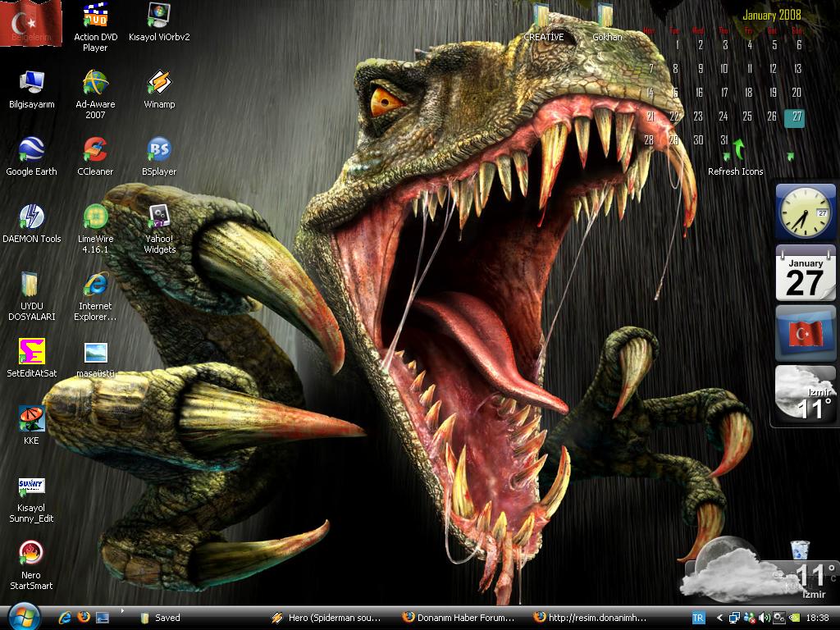
Task: Open masaüstü image file
Action: pos(95,358)
